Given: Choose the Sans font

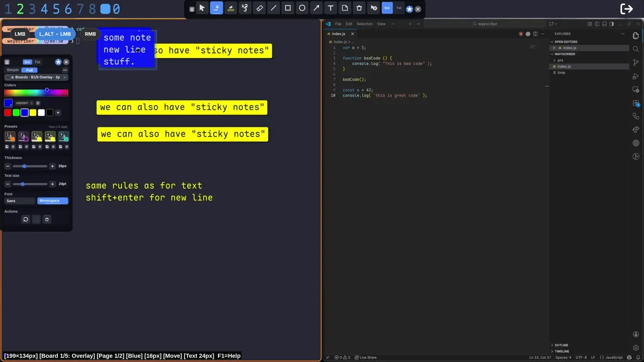Looking at the screenshot, I should 20,201.
